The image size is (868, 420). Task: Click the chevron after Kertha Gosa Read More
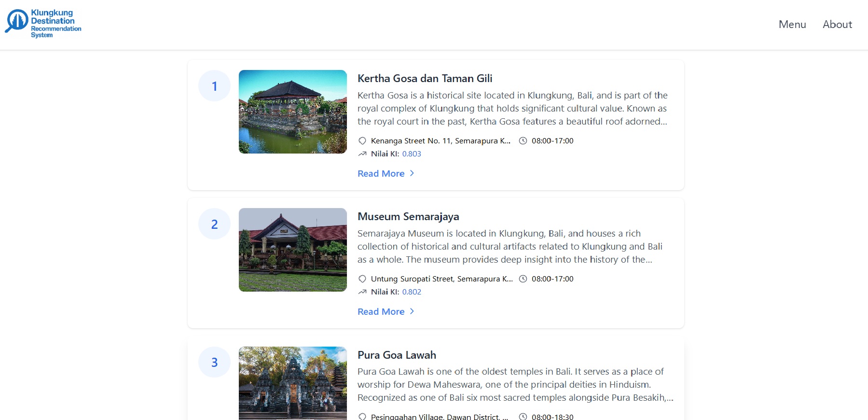412,173
